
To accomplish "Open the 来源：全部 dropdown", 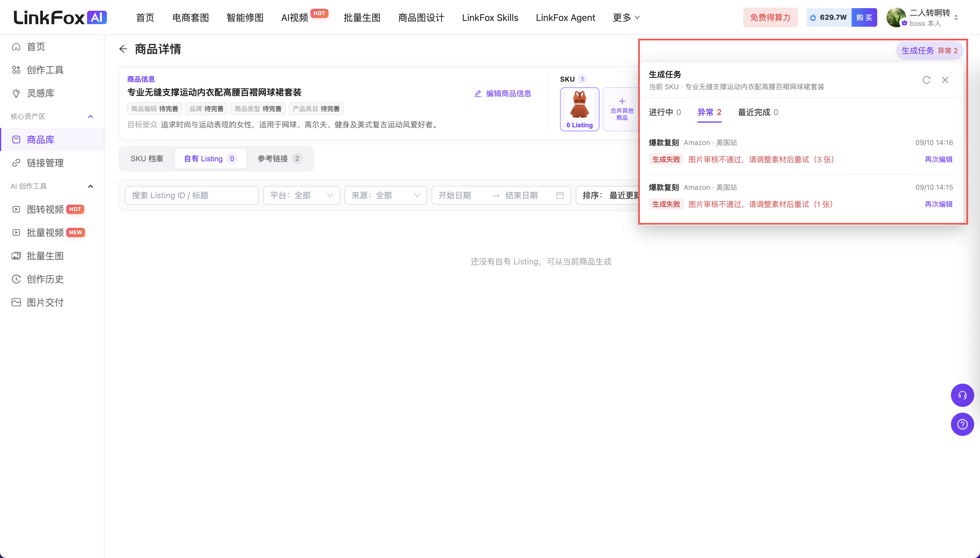I will tap(385, 196).
